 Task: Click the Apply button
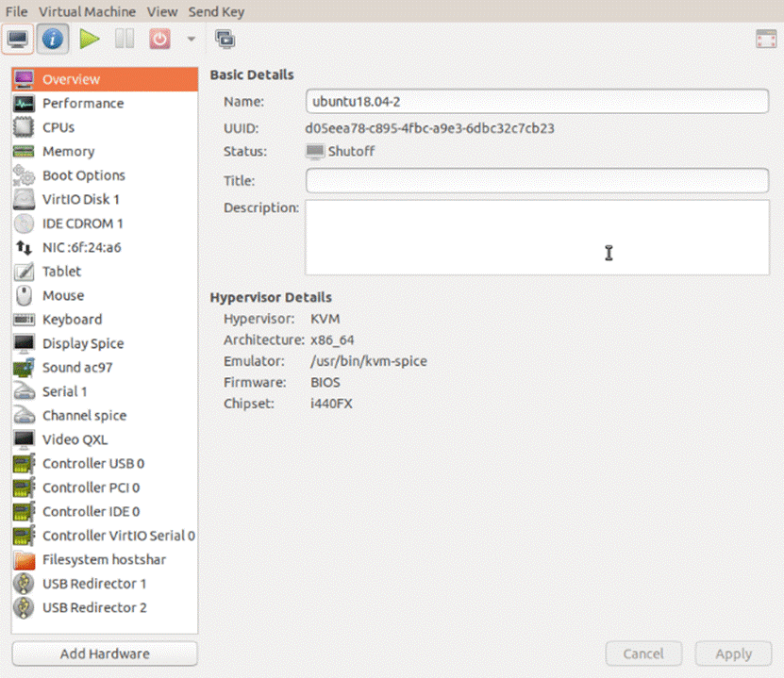[733, 653]
